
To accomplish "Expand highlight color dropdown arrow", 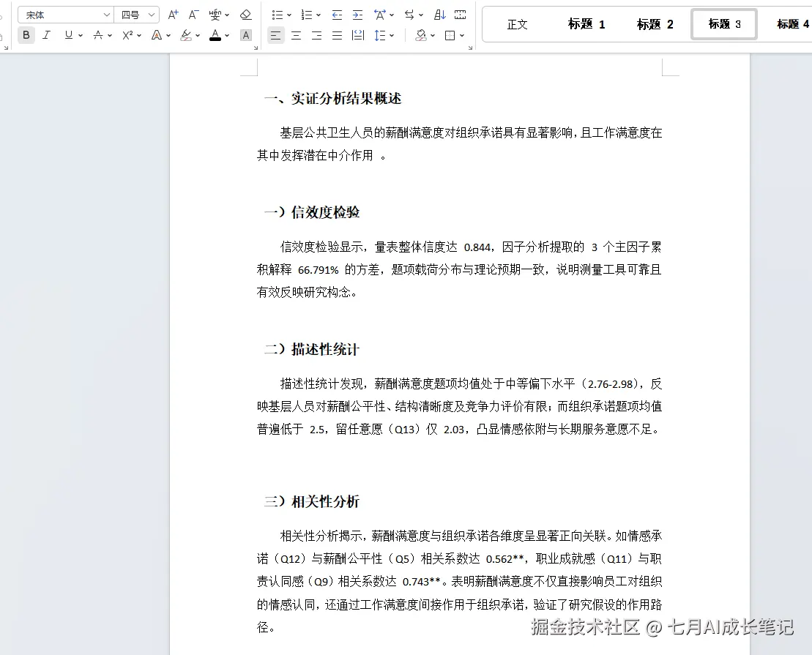I will pyautogui.click(x=197, y=36).
